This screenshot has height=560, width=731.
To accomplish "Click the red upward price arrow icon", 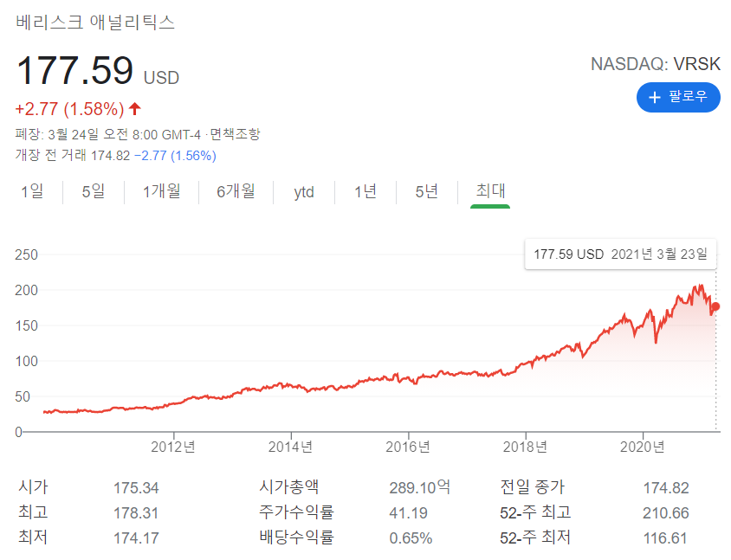I will coord(133,109).
